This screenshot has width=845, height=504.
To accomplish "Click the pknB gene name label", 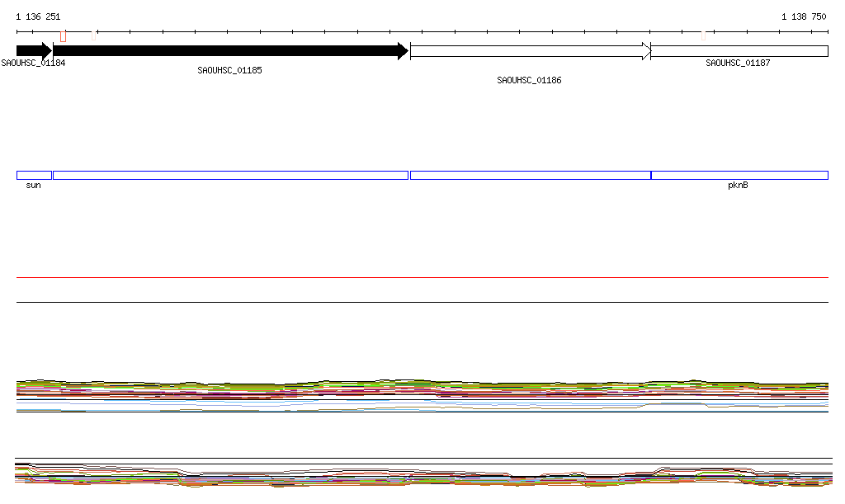I will pyautogui.click(x=738, y=186).
